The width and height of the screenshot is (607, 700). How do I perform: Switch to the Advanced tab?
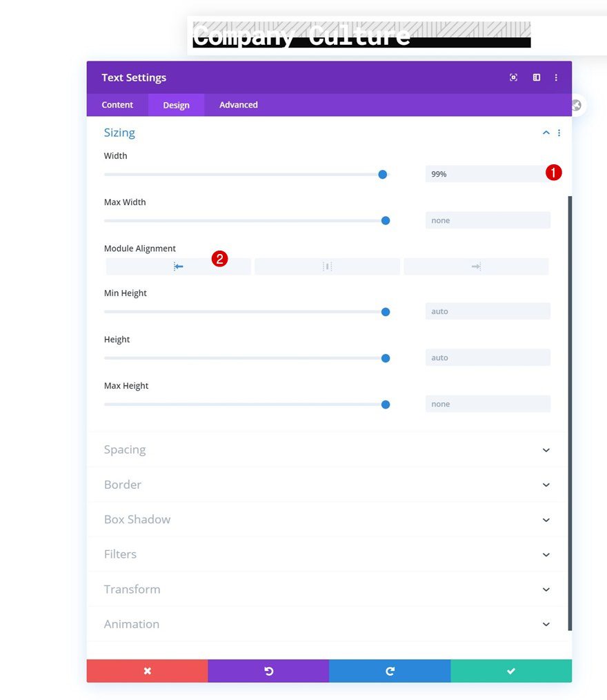(x=238, y=104)
